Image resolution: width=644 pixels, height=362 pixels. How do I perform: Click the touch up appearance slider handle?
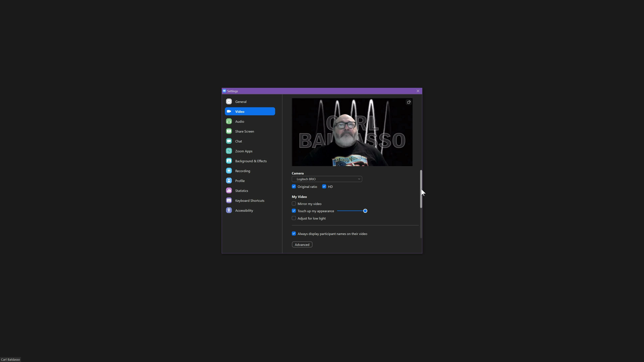coord(365,211)
